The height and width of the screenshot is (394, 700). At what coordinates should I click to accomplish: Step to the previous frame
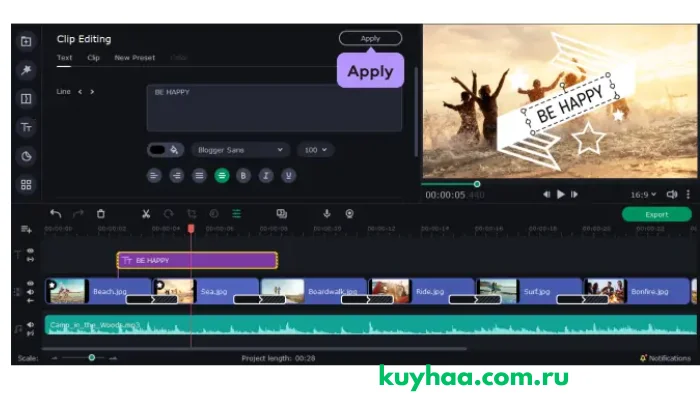point(546,195)
